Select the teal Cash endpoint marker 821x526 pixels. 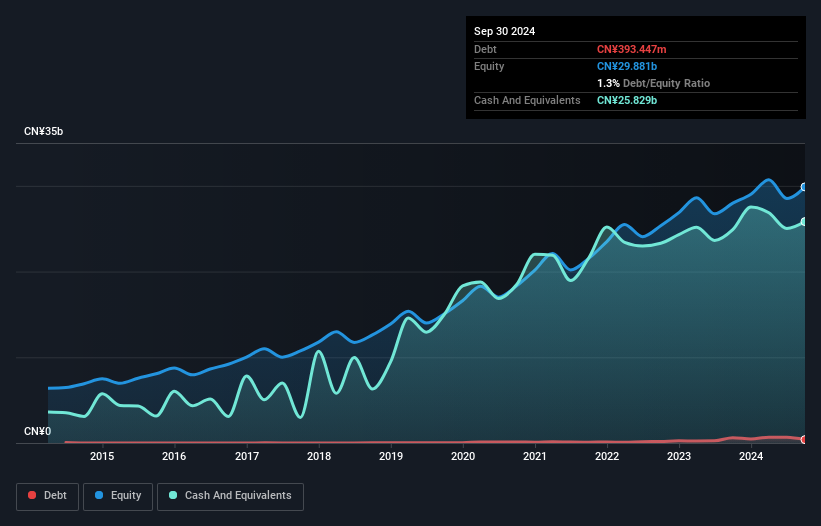coord(804,222)
